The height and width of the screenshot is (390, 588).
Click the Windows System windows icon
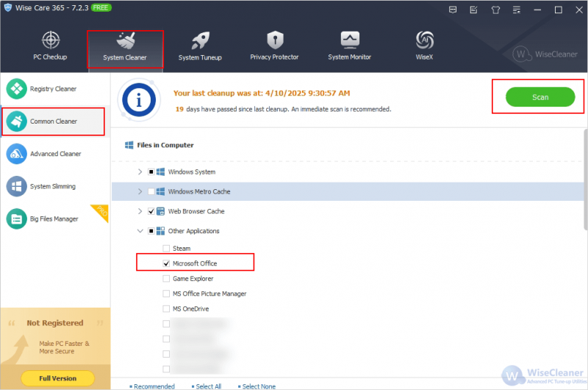pyautogui.click(x=160, y=172)
